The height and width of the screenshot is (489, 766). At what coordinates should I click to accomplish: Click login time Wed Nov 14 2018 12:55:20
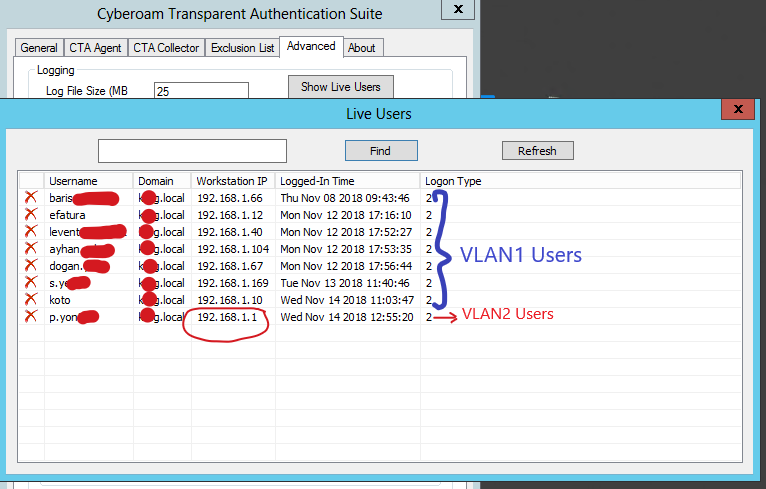[347, 317]
